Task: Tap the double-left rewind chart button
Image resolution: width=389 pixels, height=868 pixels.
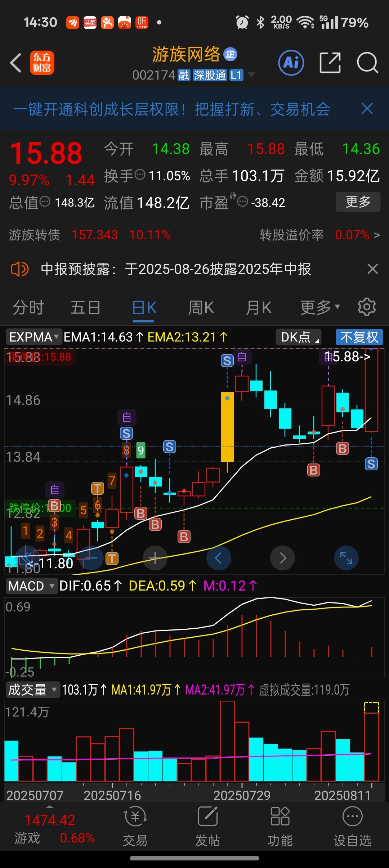Action: tap(27, 558)
